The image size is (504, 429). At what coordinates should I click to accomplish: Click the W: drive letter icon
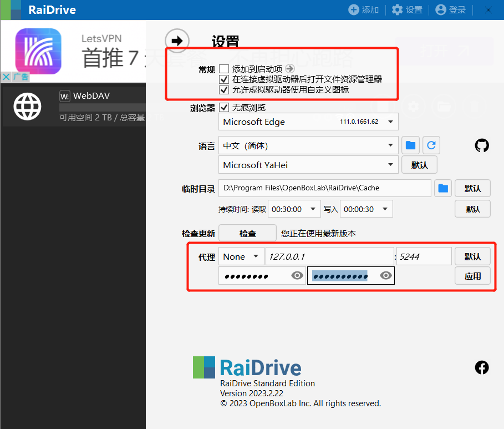(x=65, y=96)
